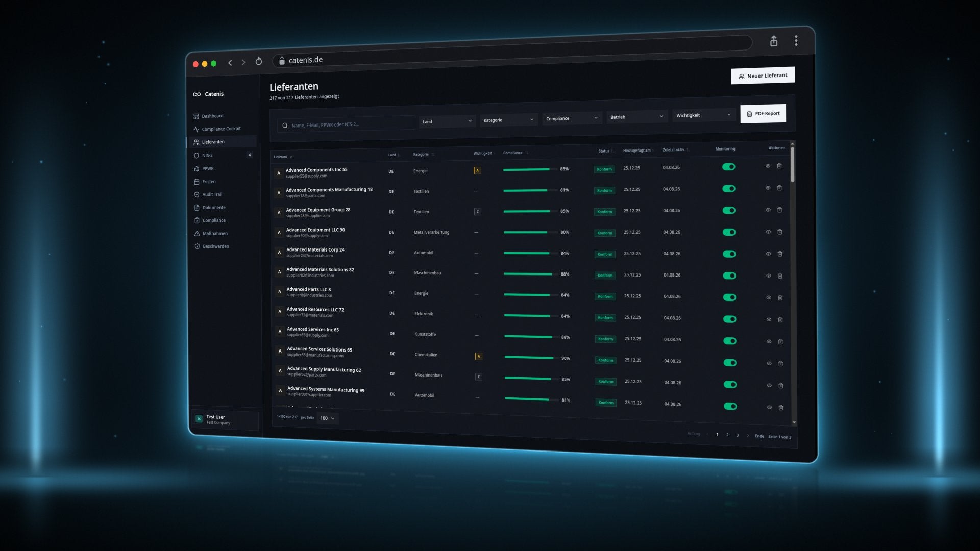The image size is (980, 551).
Task: Open the Land filter dropdown
Action: [447, 121]
